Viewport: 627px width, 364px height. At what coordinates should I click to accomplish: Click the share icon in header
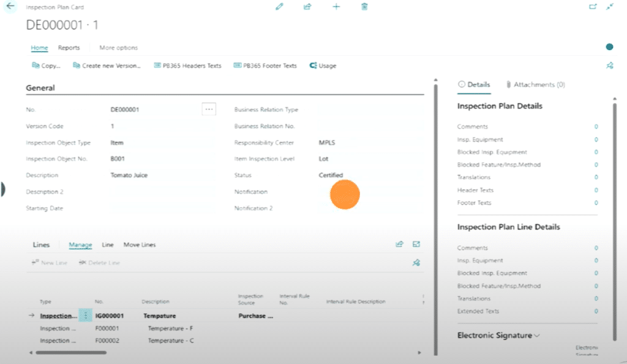[x=307, y=7]
